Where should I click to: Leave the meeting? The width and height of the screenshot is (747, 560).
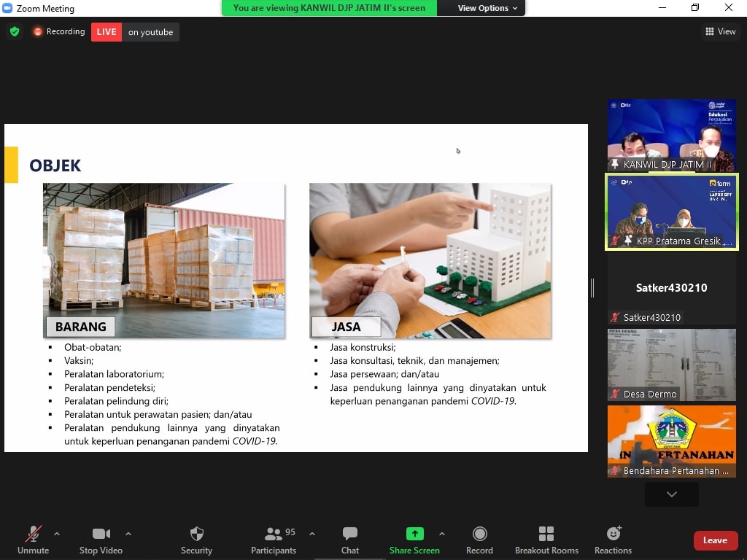(714, 540)
